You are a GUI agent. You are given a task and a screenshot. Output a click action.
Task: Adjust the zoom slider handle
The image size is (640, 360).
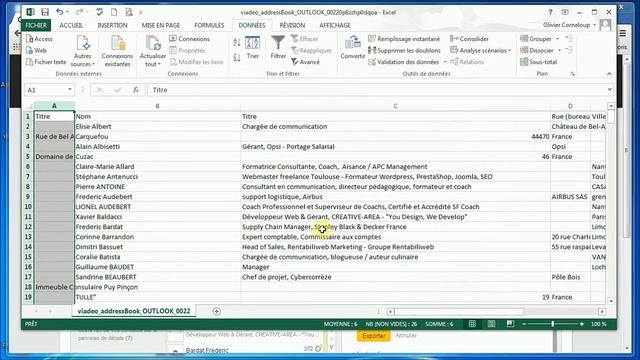553,324
